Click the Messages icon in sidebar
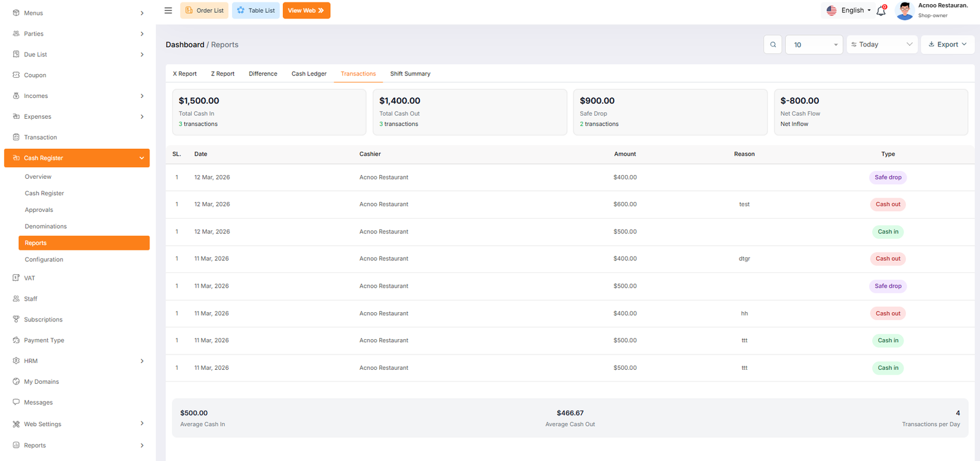This screenshot has width=980, height=461. [x=17, y=402]
